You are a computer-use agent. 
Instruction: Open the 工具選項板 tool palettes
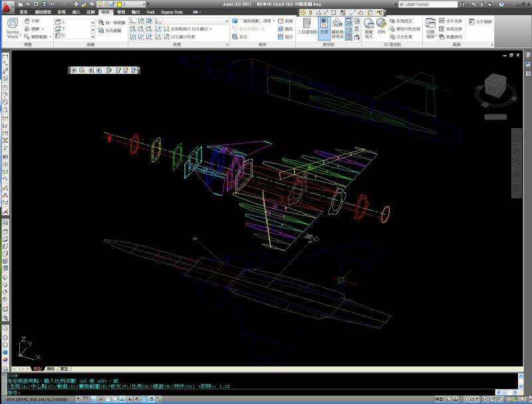click(307, 26)
